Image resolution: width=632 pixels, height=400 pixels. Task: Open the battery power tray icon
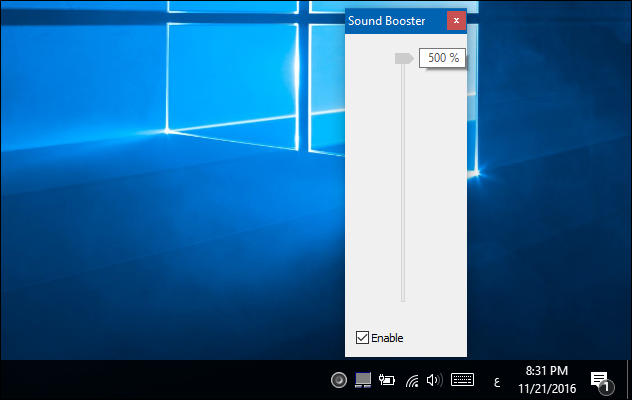[x=387, y=380]
